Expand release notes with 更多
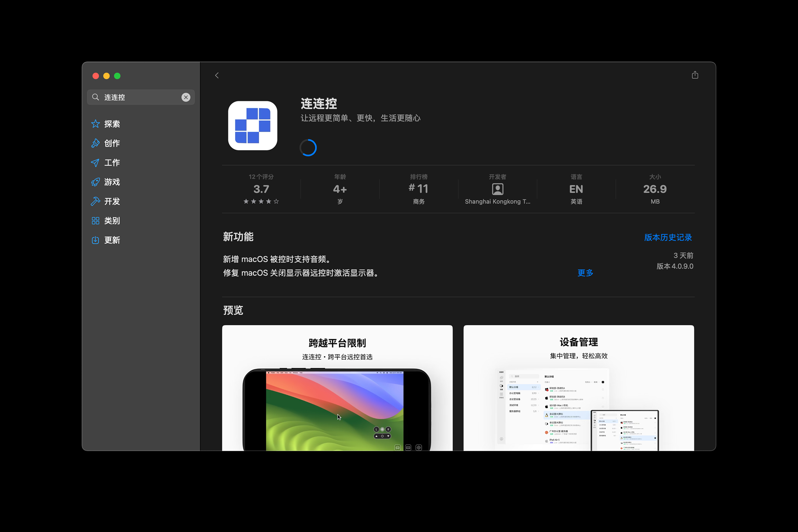The image size is (798, 532). (x=585, y=273)
